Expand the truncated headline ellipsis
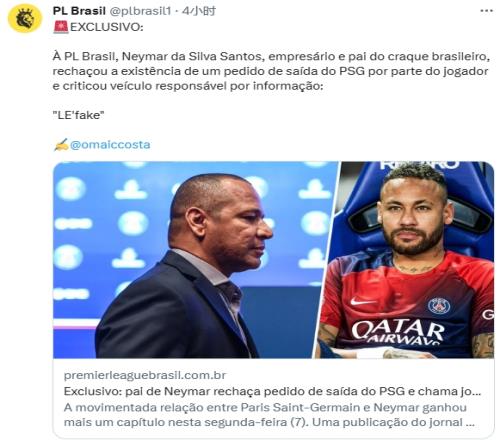 tap(477, 392)
